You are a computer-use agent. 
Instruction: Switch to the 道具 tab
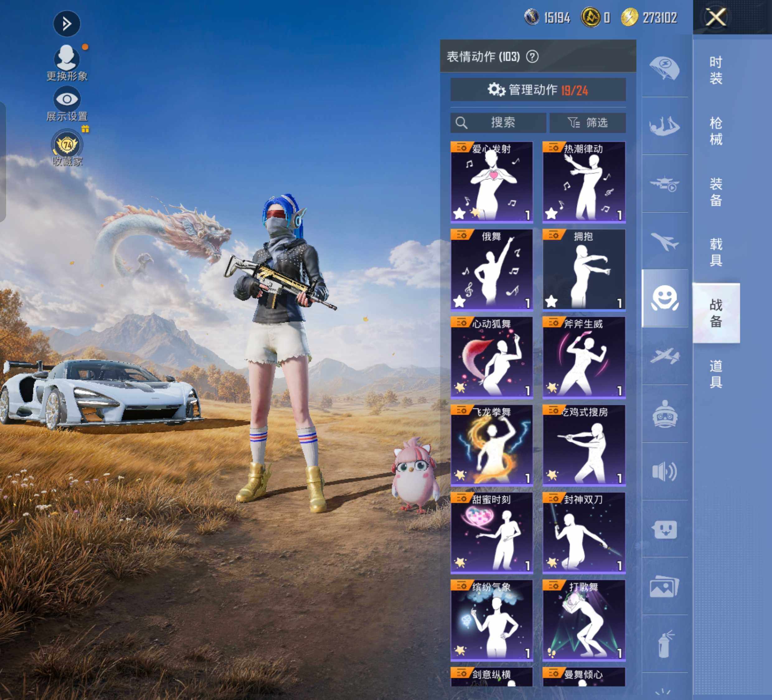pos(716,374)
